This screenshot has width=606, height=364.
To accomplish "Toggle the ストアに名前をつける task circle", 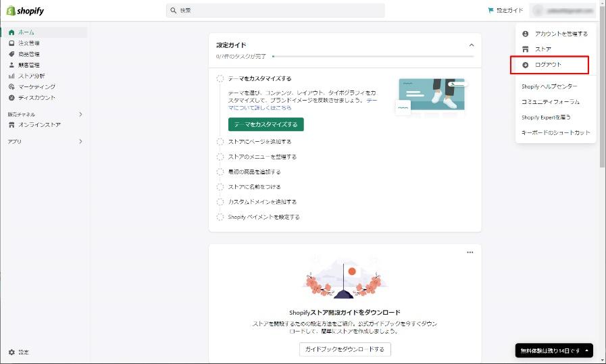I will (x=220, y=187).
